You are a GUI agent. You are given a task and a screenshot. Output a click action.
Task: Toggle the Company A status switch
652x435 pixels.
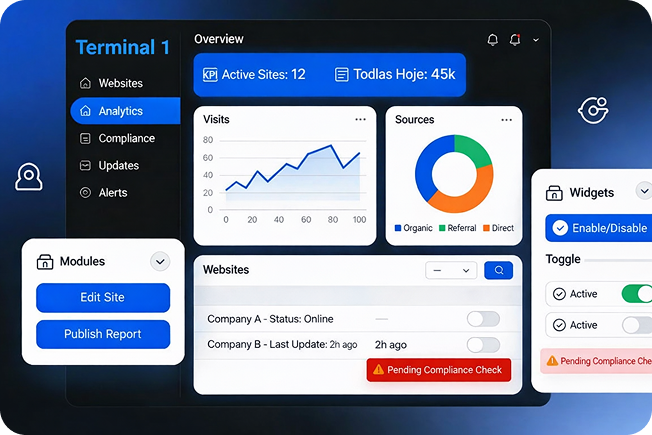483,319
